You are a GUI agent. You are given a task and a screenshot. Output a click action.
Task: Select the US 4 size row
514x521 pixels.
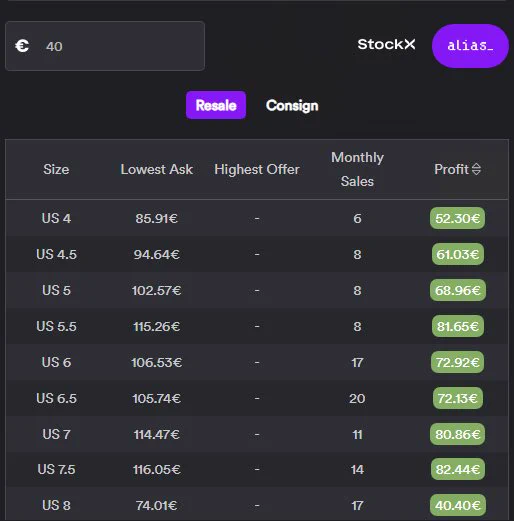click(257, 218)
